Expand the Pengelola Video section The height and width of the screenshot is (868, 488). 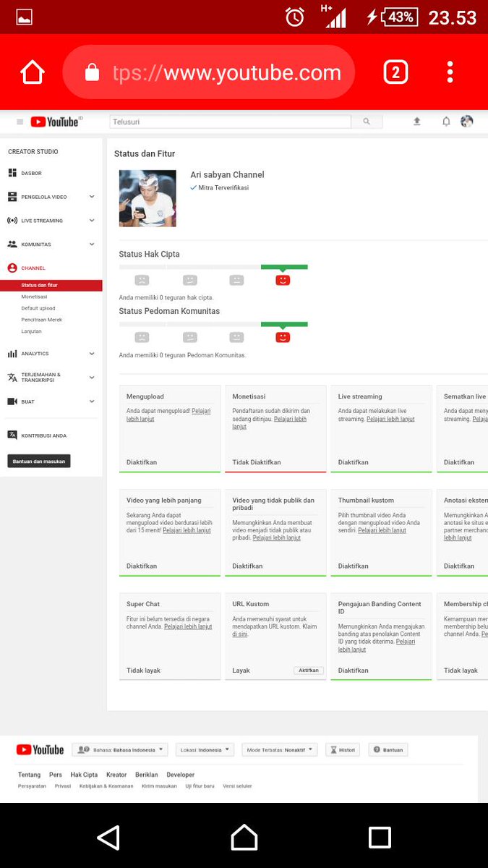click(x=92, y=197)
